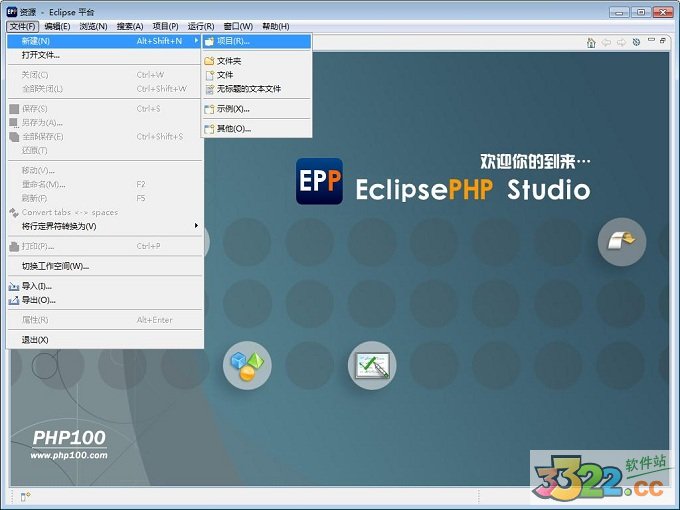This screenshot has width=680, height=510.
Task: Create a new 文件夹 from the submenu
Action: click(x=256, y=61)
